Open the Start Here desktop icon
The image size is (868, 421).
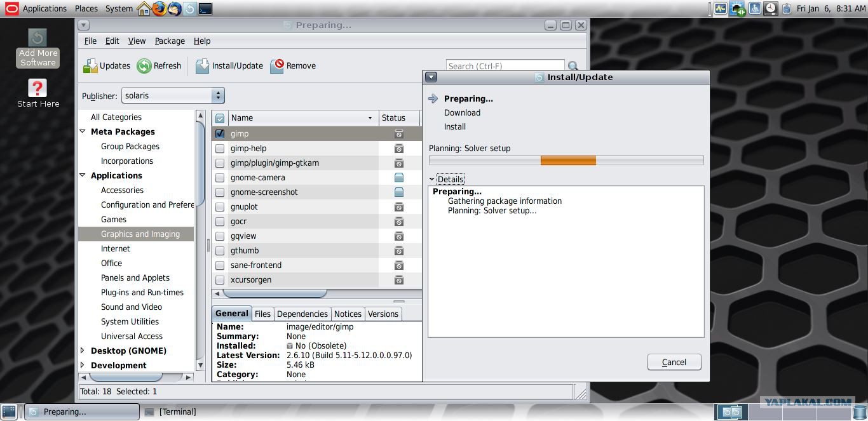click(x=38, y=93)
